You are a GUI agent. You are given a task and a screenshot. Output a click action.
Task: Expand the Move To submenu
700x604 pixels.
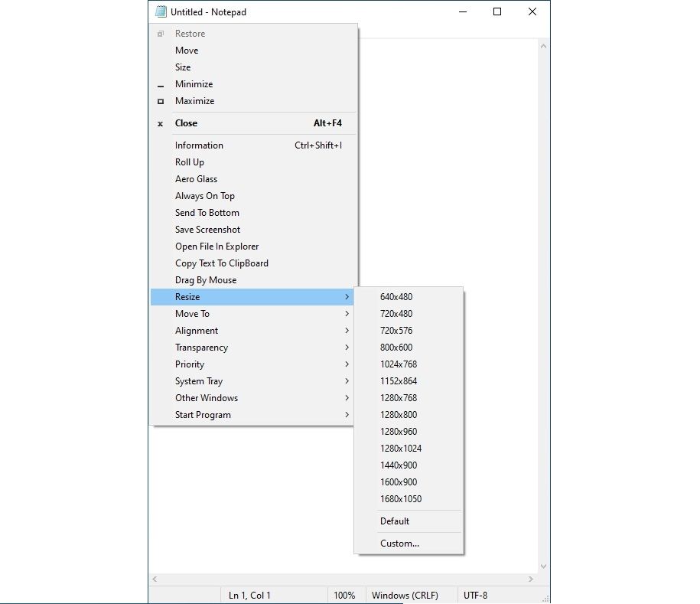coord(252,314)
